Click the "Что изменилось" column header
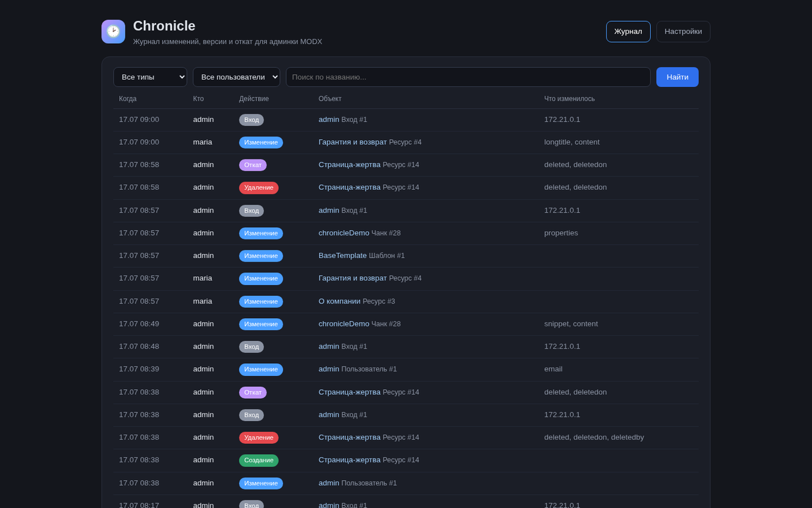 [x=570, y=98]
